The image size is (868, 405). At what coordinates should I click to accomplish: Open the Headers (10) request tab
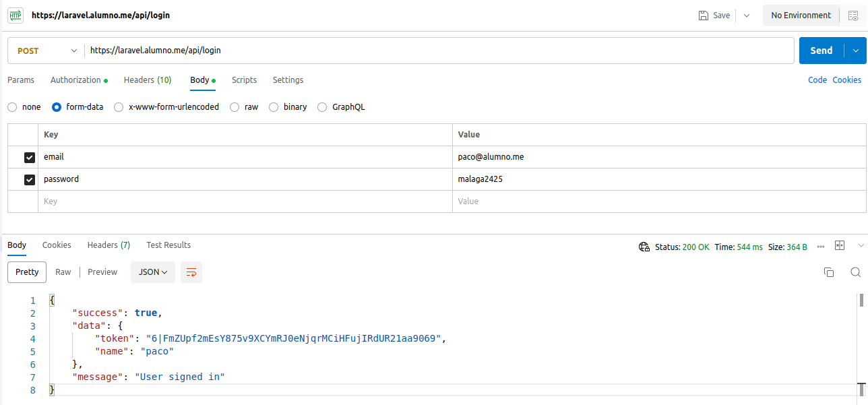[x=148, y=80]
